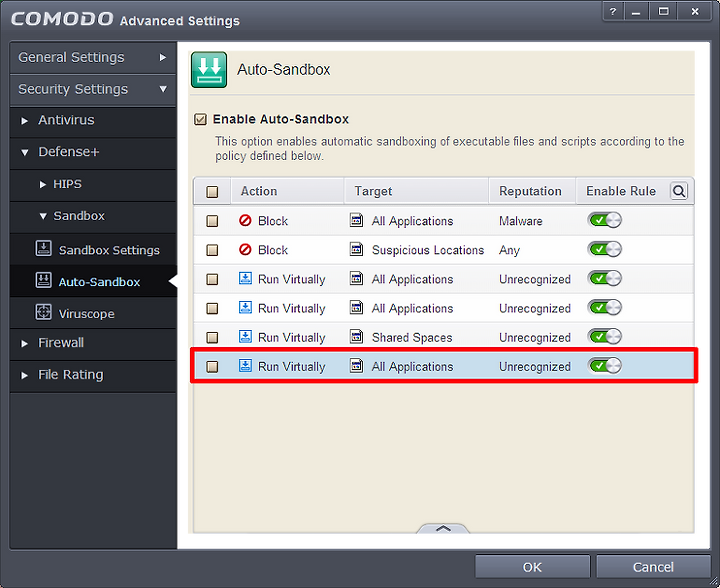
Task: Sort by the Target column header
Action: [x=416, y=191]
